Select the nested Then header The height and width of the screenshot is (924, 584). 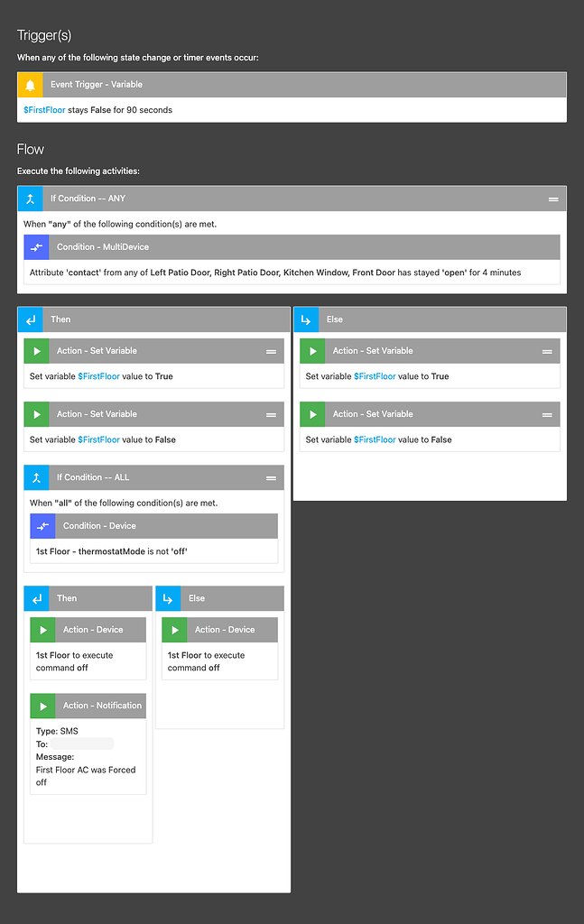(88, 597)
